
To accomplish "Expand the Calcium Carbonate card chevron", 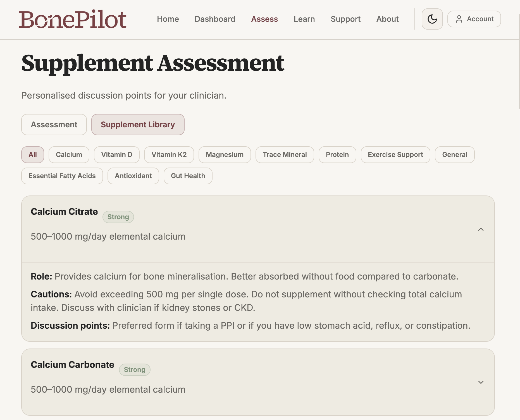I will coord(481,382).
